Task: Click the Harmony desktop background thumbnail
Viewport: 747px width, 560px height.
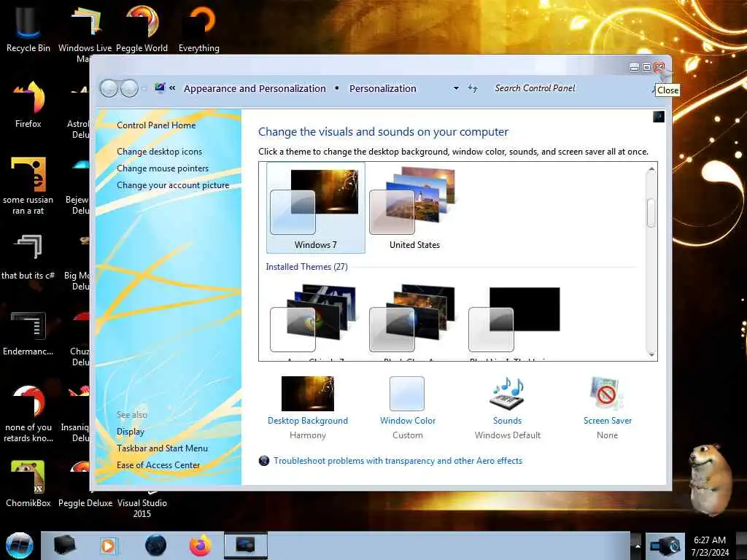Action: coord(308,393)
